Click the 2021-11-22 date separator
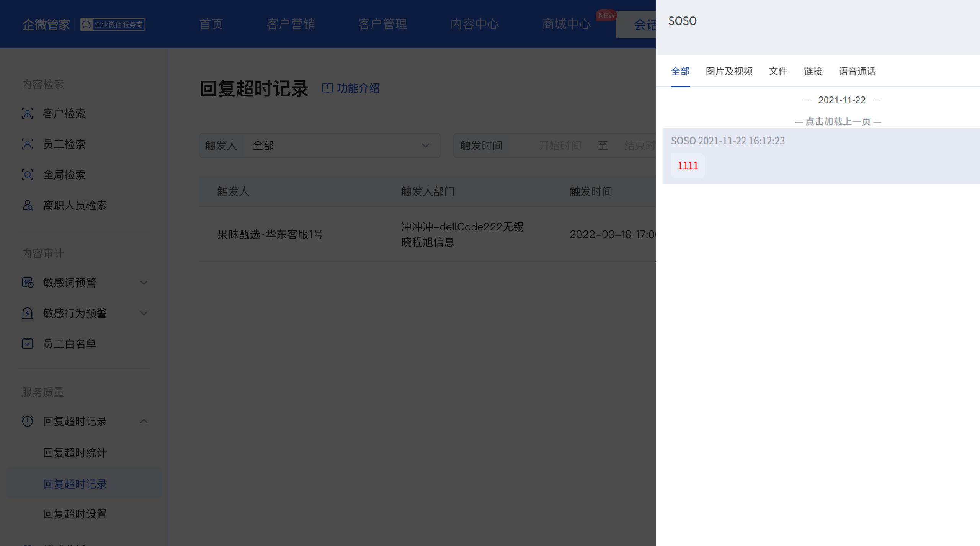The width and height of the screenshot is (980, 546). tap(842, 100)
